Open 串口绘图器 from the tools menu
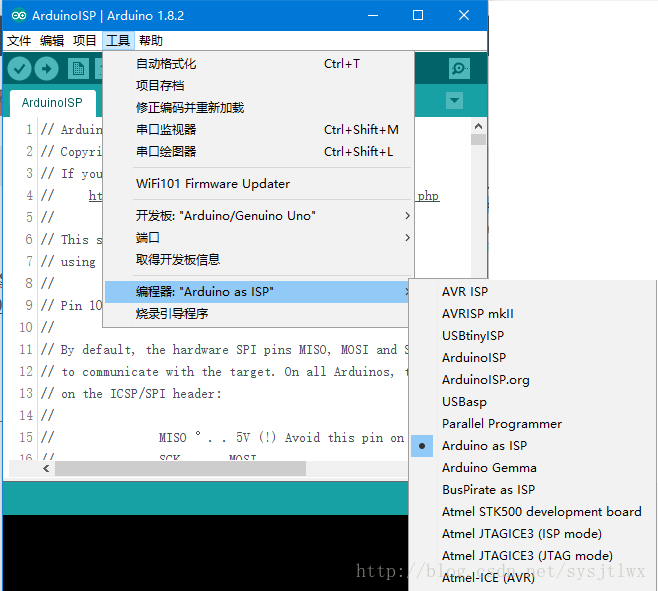 point(258,152)
